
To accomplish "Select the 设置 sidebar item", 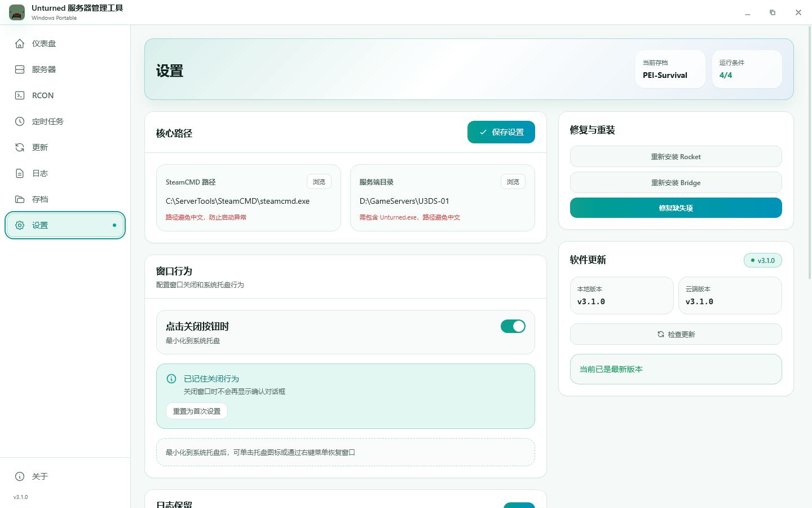I will click(65, 225).
